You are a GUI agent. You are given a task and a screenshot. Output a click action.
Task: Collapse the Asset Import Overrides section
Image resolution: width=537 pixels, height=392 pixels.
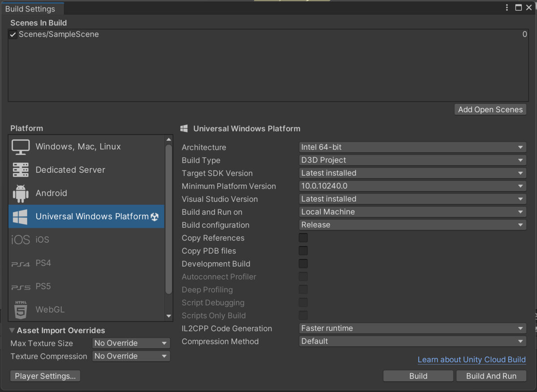click(x=12, y=330)
